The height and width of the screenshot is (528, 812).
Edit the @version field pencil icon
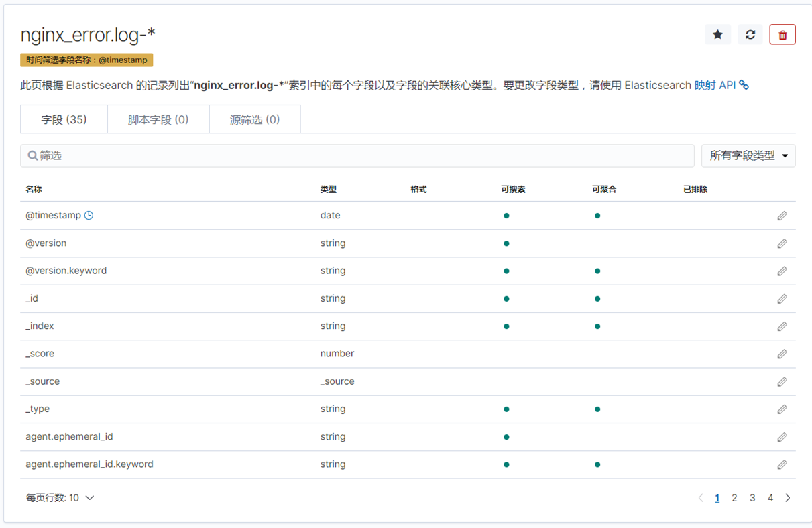[x=782, y=243]
